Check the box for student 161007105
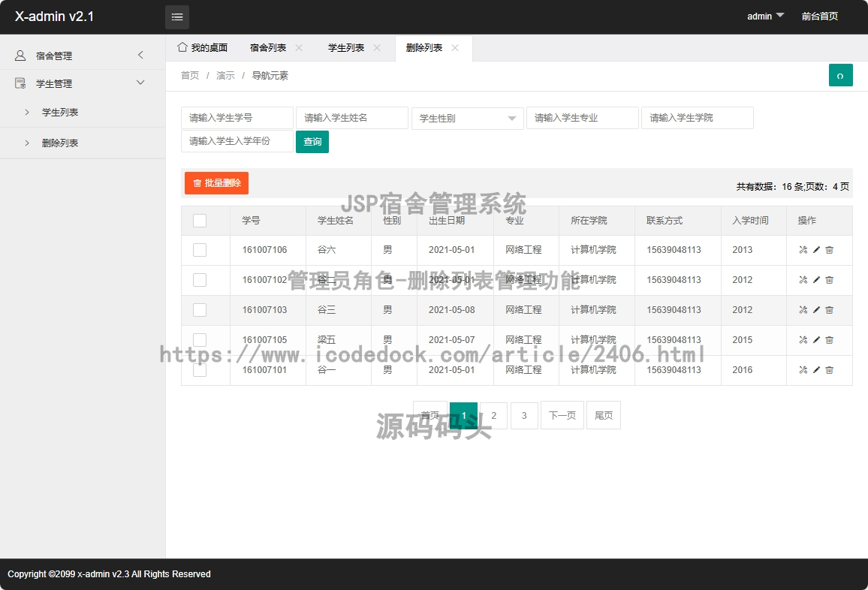The image size is (868, 590). pyautogui.click(x=200, y=339)
